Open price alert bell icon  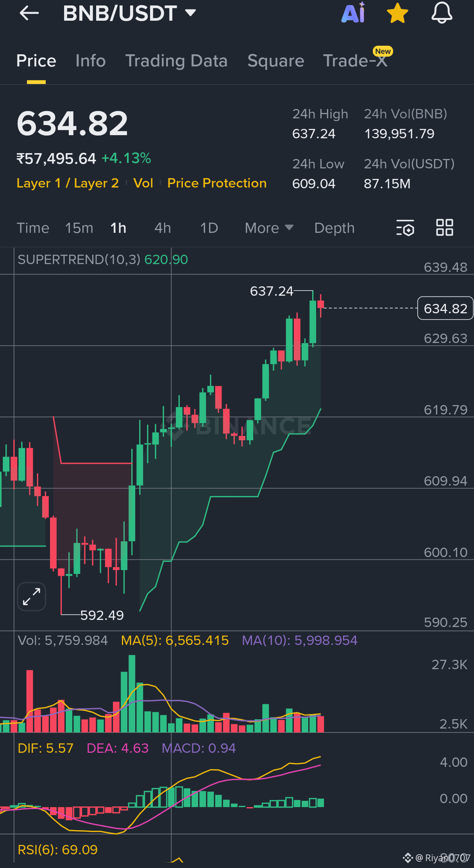click(442, 13)
